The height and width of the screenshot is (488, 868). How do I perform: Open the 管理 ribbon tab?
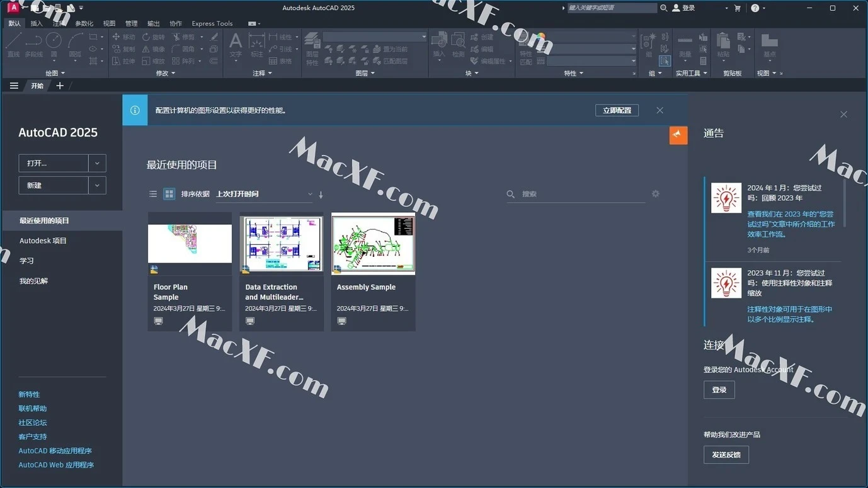131,23
